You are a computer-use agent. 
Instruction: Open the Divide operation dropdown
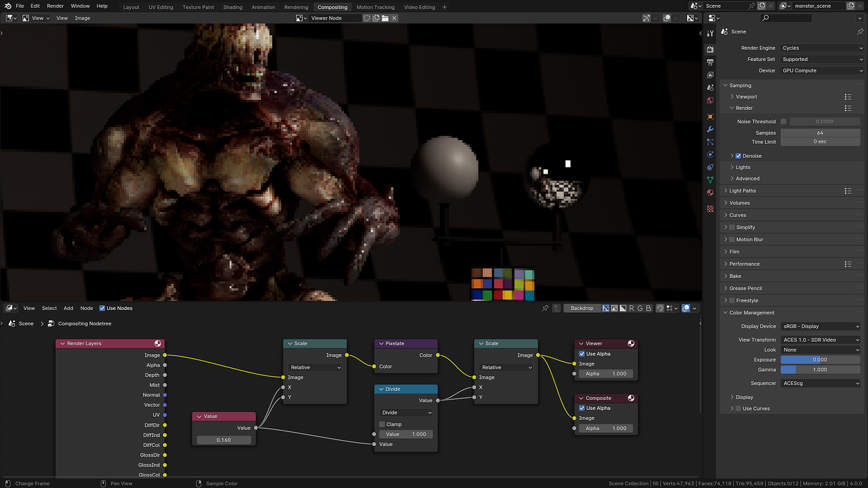click(x=406, y=413)
